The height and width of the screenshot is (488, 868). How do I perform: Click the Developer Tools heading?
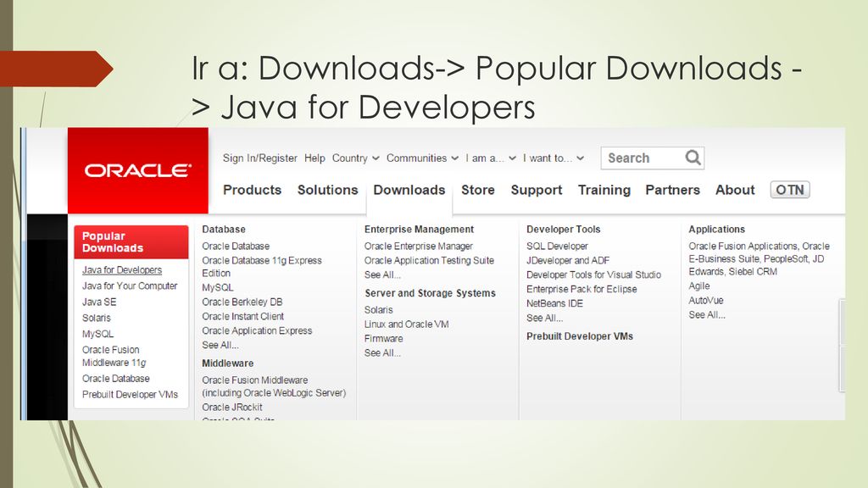(x=564, y=229)
